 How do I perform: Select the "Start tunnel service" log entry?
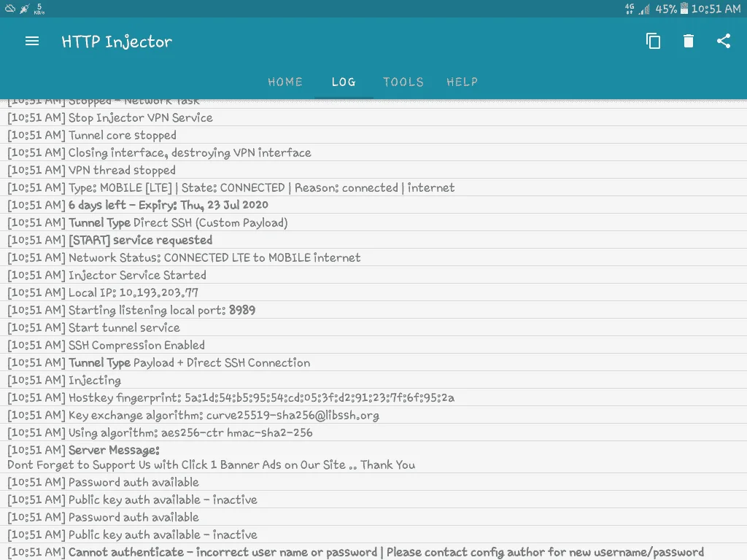pos(373,327)
